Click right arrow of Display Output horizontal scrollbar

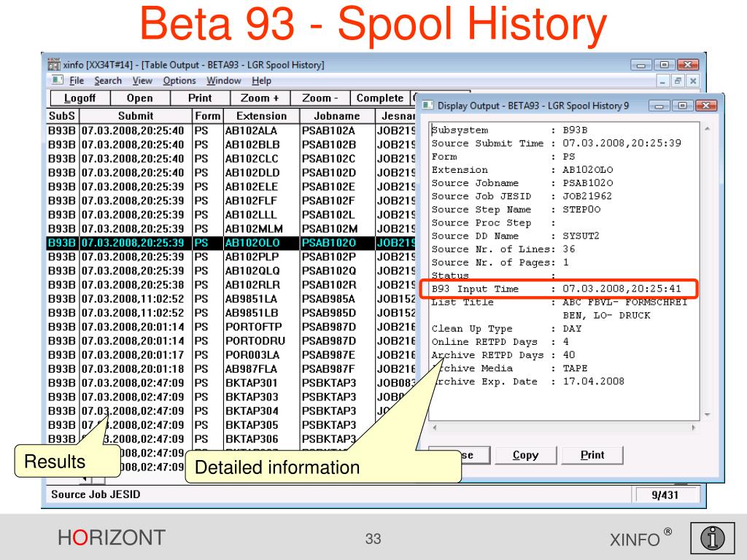click(x=693, y=427)
